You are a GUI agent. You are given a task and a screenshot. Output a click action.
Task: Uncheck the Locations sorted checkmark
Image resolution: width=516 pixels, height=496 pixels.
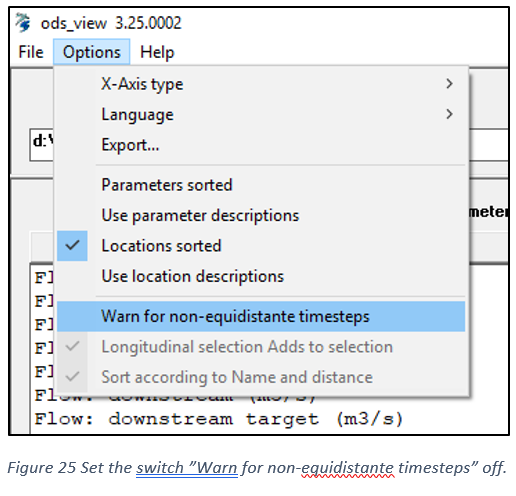click(72, 246)
